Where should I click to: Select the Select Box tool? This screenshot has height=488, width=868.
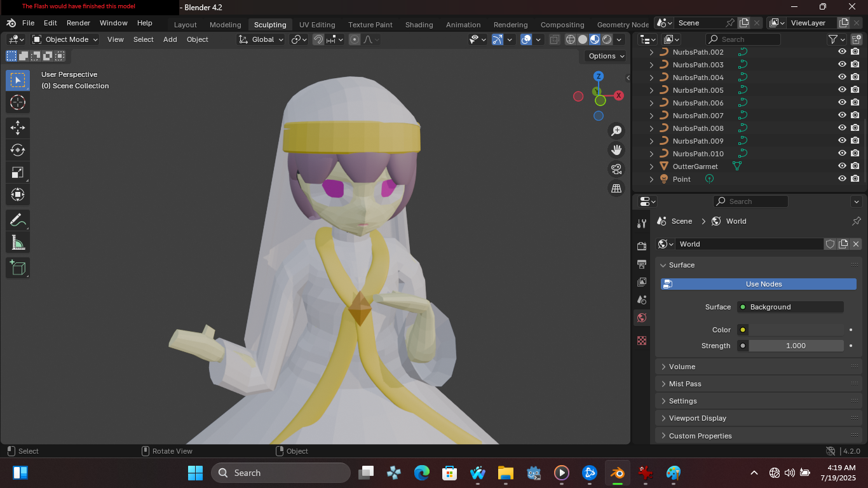pos(18,80)
